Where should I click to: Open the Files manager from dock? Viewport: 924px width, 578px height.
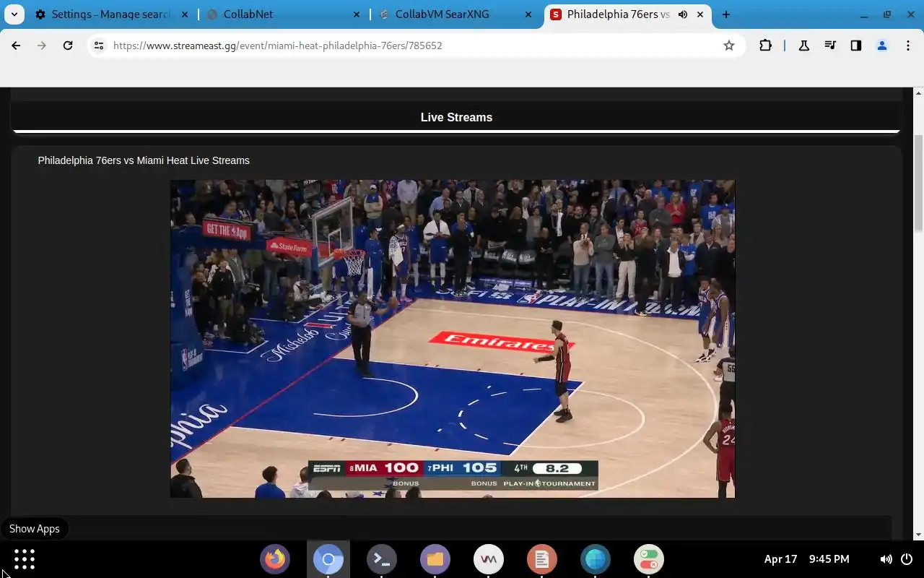(435, 559)
